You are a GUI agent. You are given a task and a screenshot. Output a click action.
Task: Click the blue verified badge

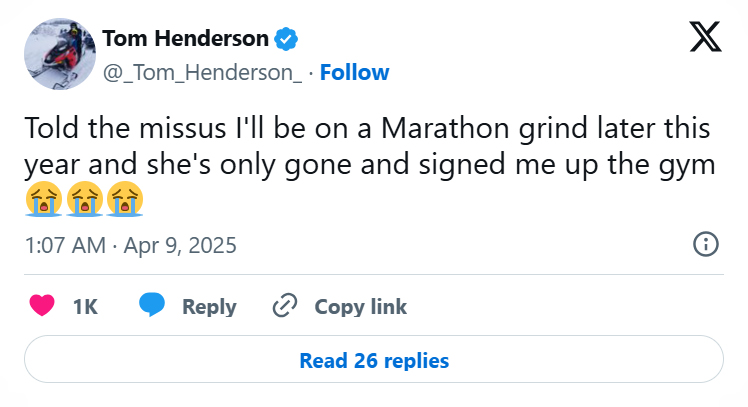(288, 39)
